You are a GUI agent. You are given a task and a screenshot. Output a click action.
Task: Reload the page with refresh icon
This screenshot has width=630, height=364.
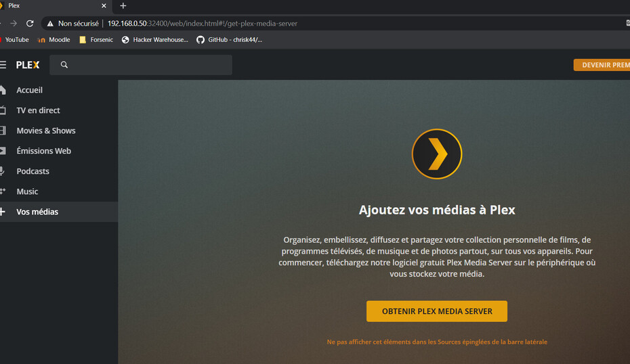coord(30,24)
